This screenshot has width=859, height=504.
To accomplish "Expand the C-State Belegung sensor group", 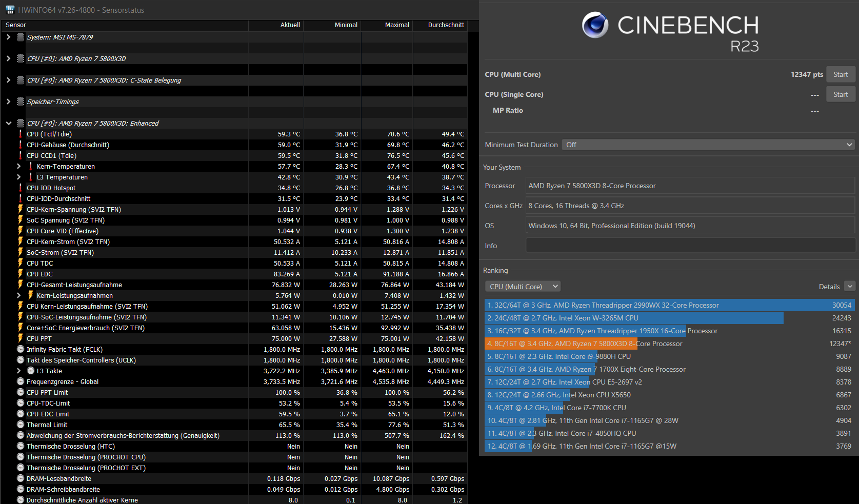I will tap(8, 80).
